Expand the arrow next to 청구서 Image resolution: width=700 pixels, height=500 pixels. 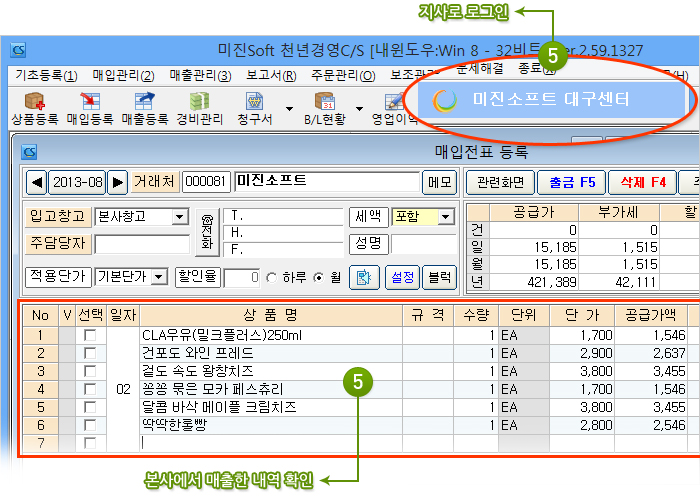289,108
